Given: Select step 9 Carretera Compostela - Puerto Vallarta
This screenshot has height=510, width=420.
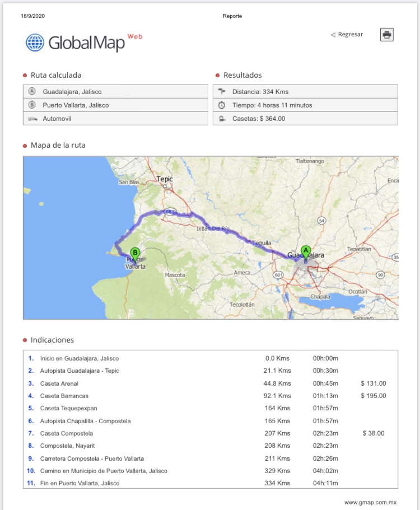Looking at the screenshot, I should point(92,458).
